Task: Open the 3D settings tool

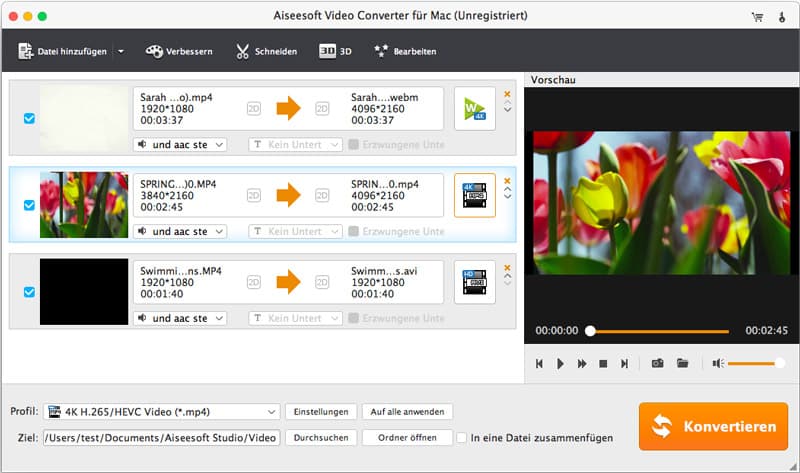Action: click(335, 51)
